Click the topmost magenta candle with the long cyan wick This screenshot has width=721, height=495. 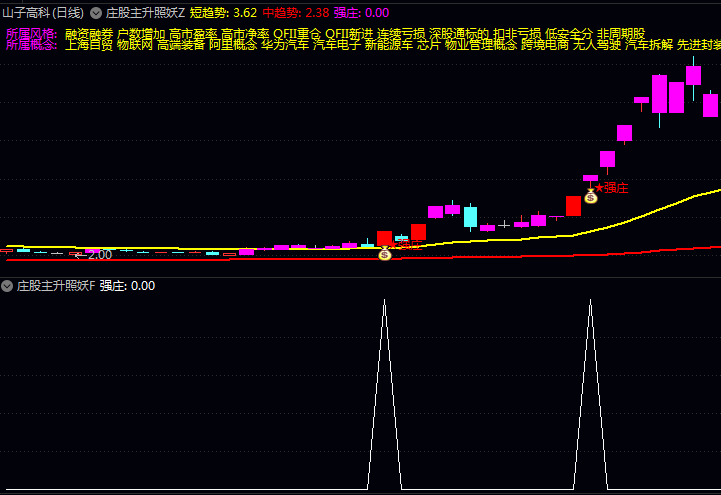point(693,76)
